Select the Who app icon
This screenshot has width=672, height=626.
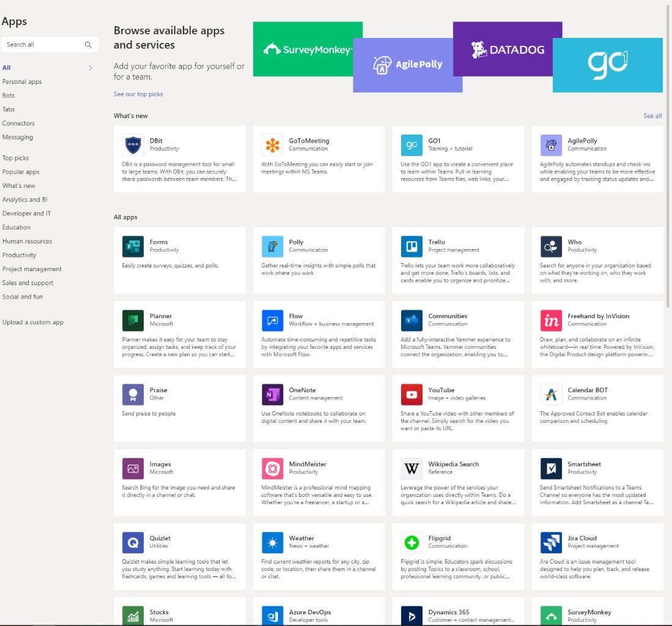pos(551,246)
